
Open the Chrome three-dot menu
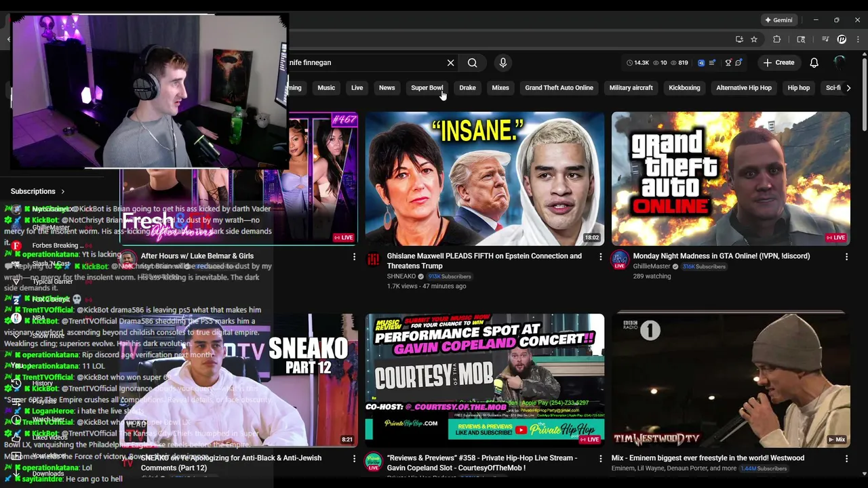point(858,39)
